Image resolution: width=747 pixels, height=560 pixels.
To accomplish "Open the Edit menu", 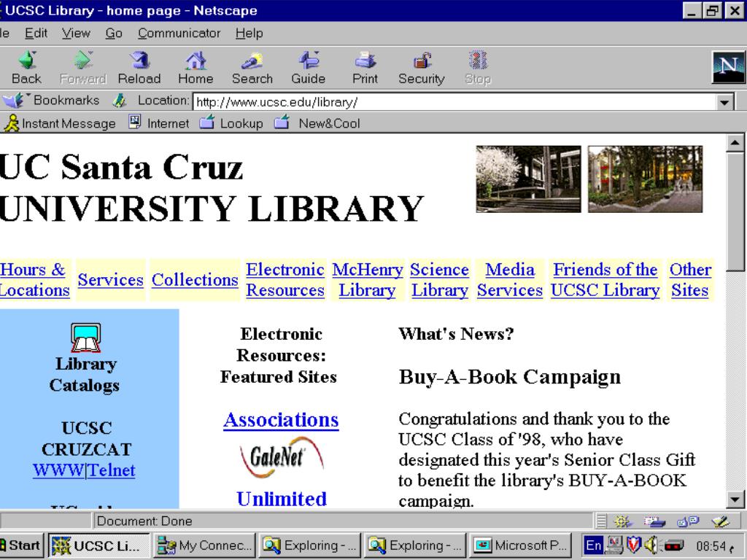I will 36,34.
